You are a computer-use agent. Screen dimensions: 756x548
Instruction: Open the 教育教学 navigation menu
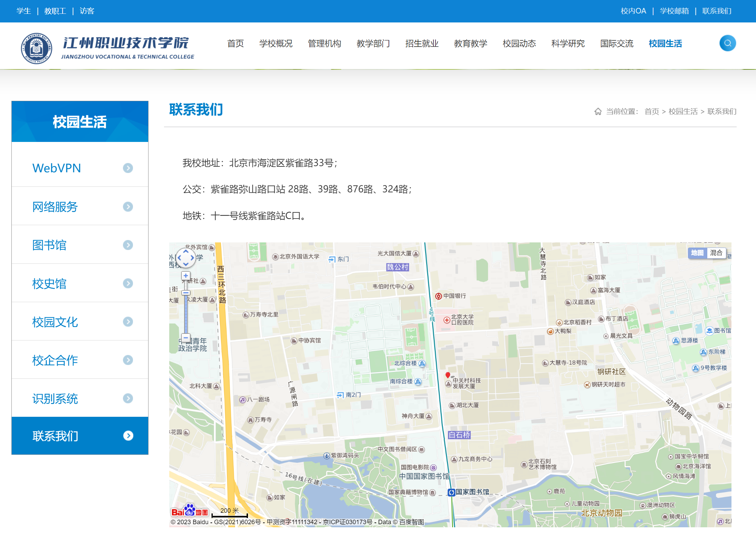[471, 44]
